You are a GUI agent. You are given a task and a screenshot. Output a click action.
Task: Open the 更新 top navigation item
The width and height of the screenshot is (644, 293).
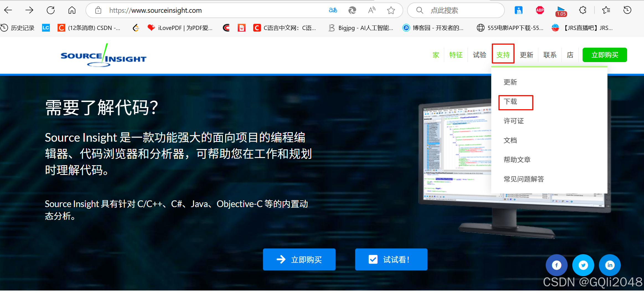pyautogui.click(x=526, y=55)
